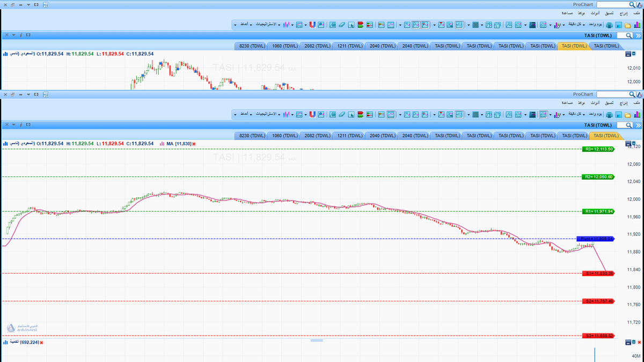Open the يوم واحد period dropdown in front window
The height and width of the screenshot is (362, 644).
pos(594,115)
